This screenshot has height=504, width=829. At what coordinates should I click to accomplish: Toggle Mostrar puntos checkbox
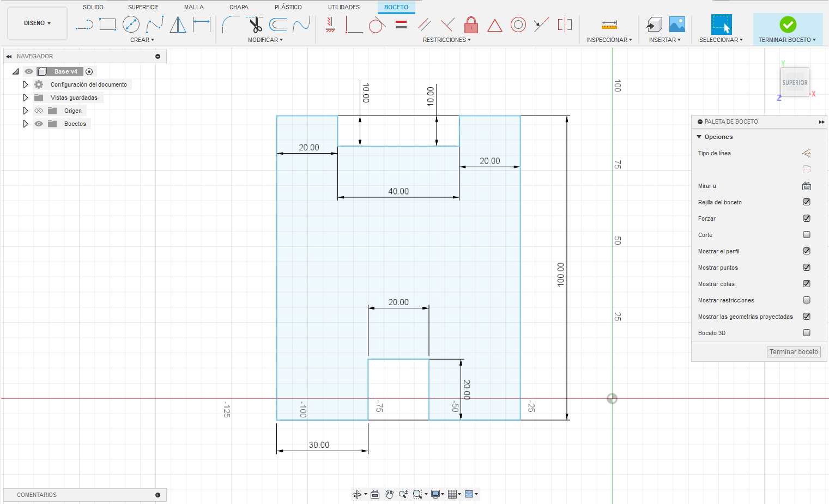coord(807,268)
